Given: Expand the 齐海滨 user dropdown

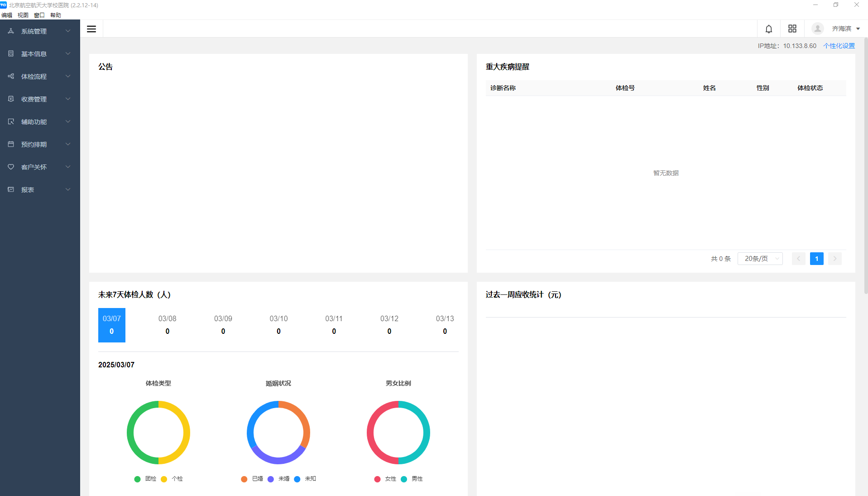Looking at the screenshot, I should (x=845, y=29).
